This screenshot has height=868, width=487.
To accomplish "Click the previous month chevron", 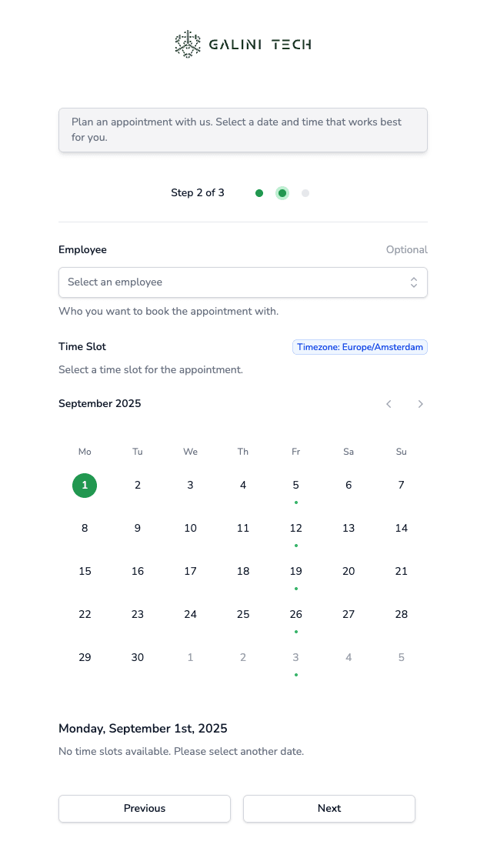I will coord(389,404).
